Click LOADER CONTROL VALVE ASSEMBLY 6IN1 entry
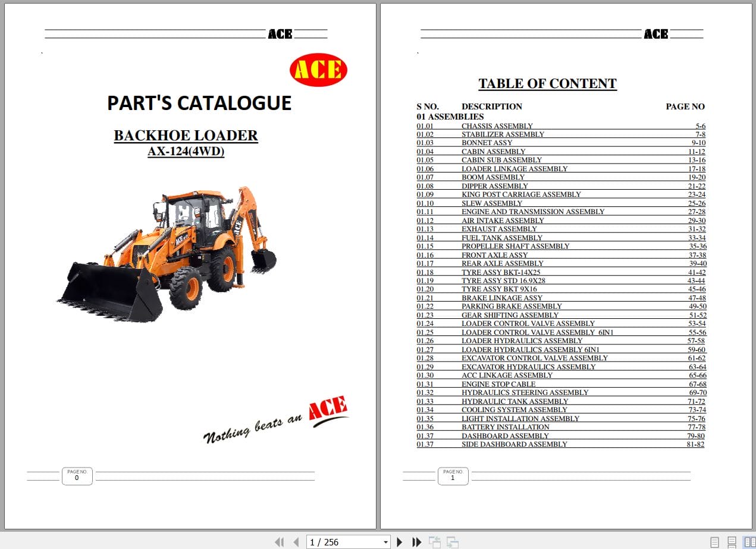This screenshot has height=549, width=756. pyautogui.click(x=537, y=332)
